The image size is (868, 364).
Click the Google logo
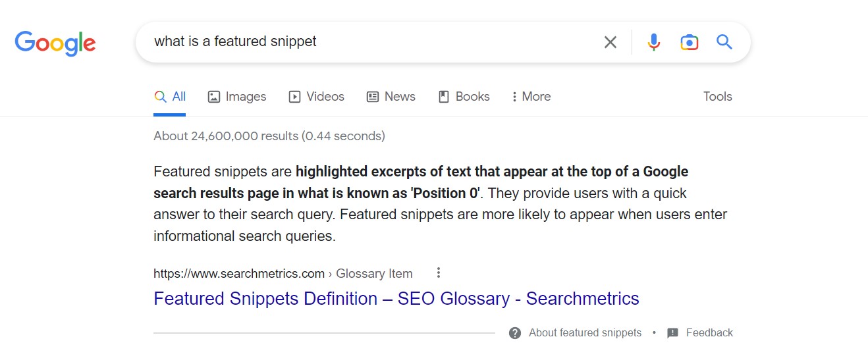55,43
